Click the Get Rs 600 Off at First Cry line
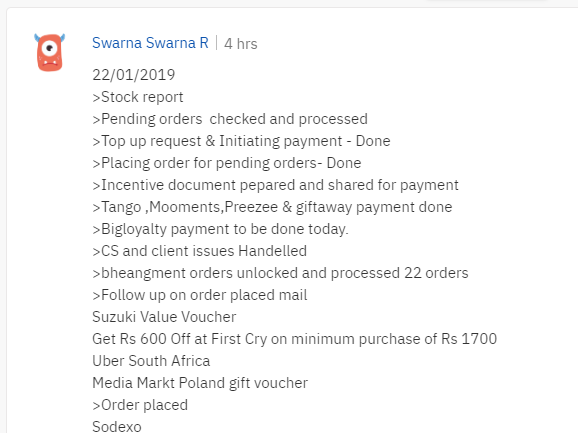578x433 pixels. (295, 339)
